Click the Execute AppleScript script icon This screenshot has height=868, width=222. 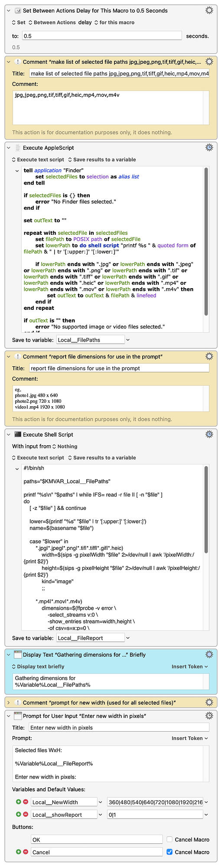tap(18, 148)
